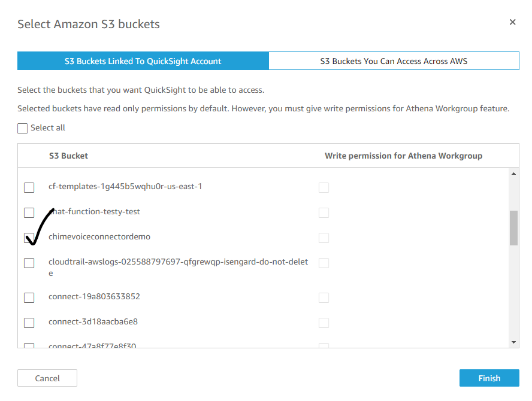
Task: Click the bucket list scrollbar thumb
Action: [513, 228]
